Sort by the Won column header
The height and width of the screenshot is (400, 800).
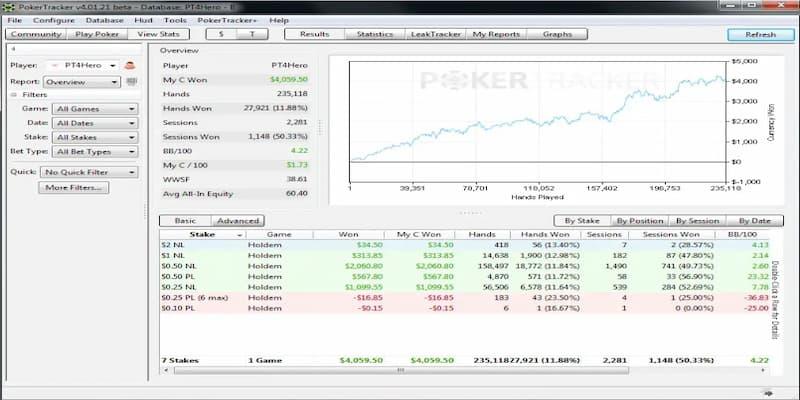(x=348, y=235)
